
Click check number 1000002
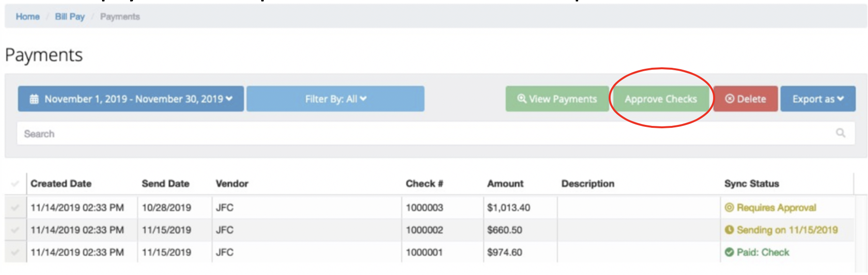[x=424, y=230]
